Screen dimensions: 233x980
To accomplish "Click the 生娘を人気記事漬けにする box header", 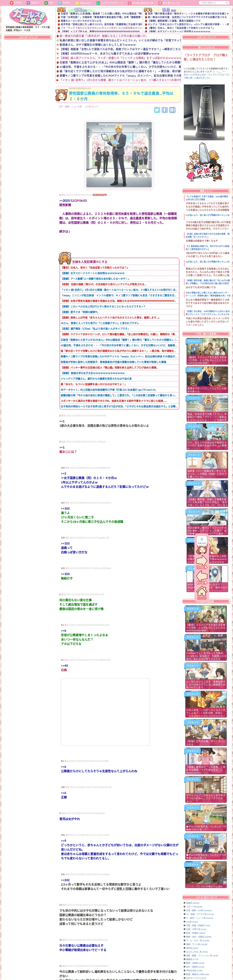I will (90, 262).
